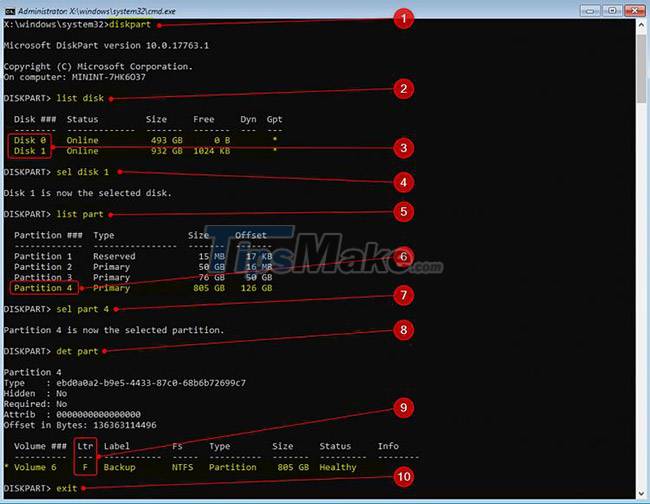Minimize the command prompt window
650x504 pixels.
(589, 11)
